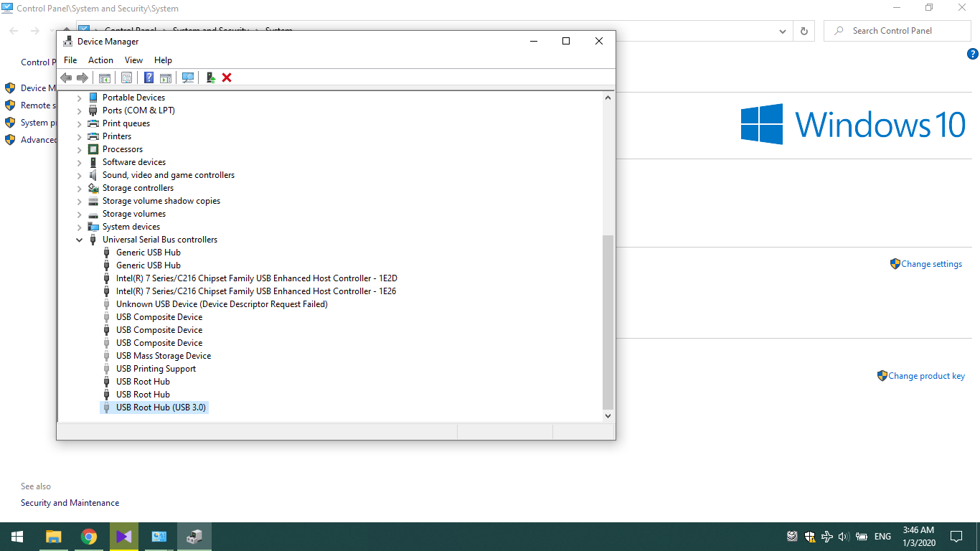The image size is (980, 551).
Task: Select Intel USB Enhanced Host Controller - 1E26
Action: tap(256, 291)
